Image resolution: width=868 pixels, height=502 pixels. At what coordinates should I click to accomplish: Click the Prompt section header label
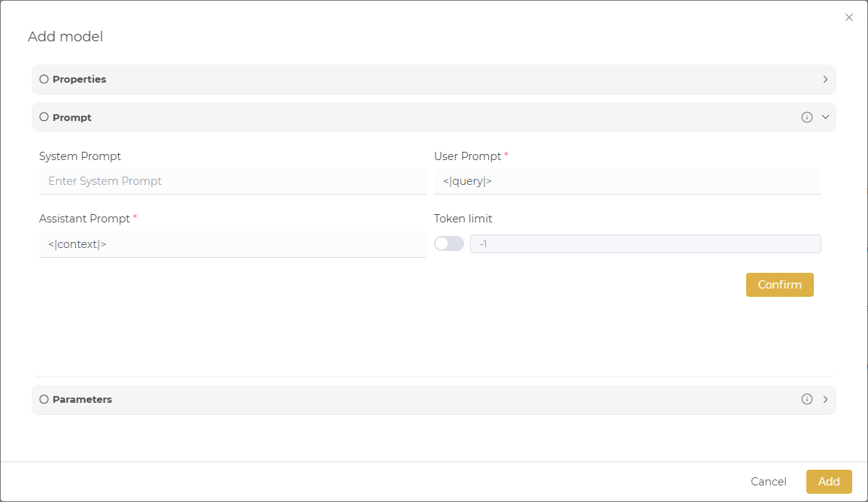72,117
